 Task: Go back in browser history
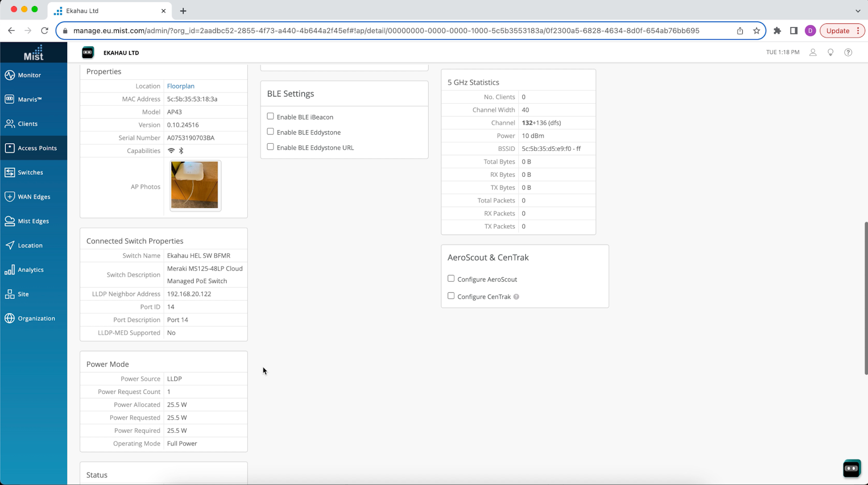coord(11,31)
